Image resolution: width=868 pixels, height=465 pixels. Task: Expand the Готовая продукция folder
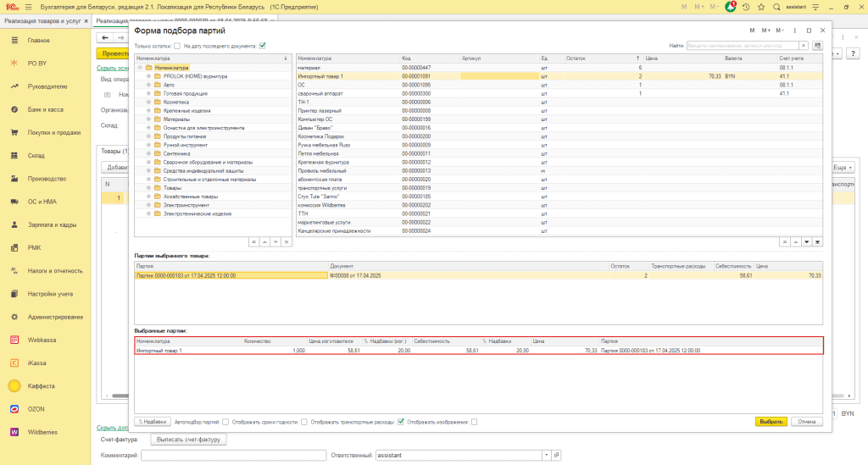coord(148,93)
